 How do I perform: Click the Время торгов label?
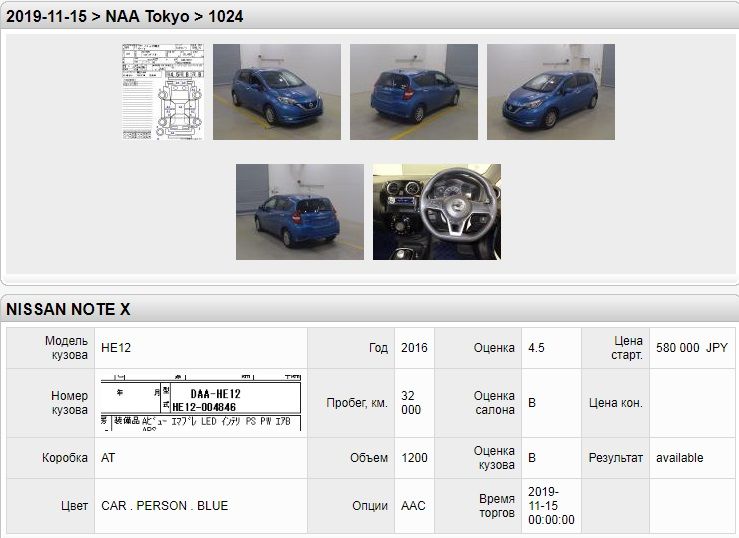point(497,505)
